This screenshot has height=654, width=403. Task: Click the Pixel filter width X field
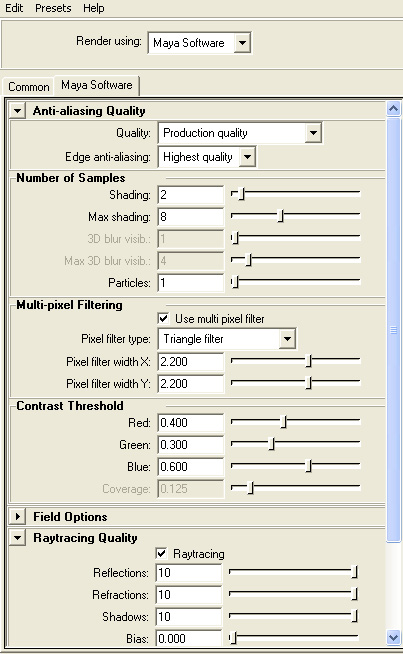tap(191, 362)
